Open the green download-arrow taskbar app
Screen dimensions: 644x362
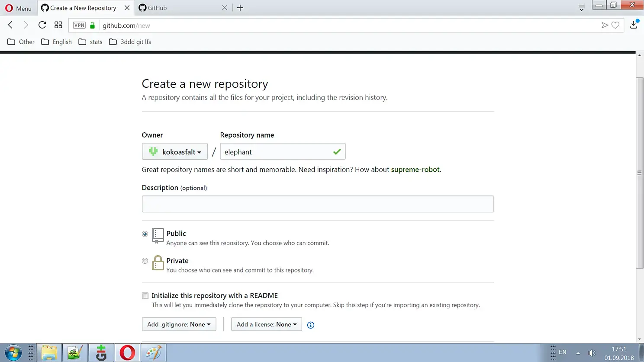101,353
